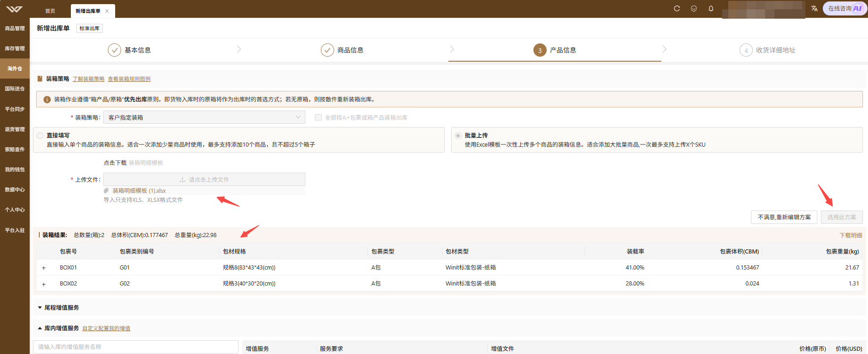Screen dimensions: 868x354
Task: Expand the BOX01 row
Action: pos(44,268)
